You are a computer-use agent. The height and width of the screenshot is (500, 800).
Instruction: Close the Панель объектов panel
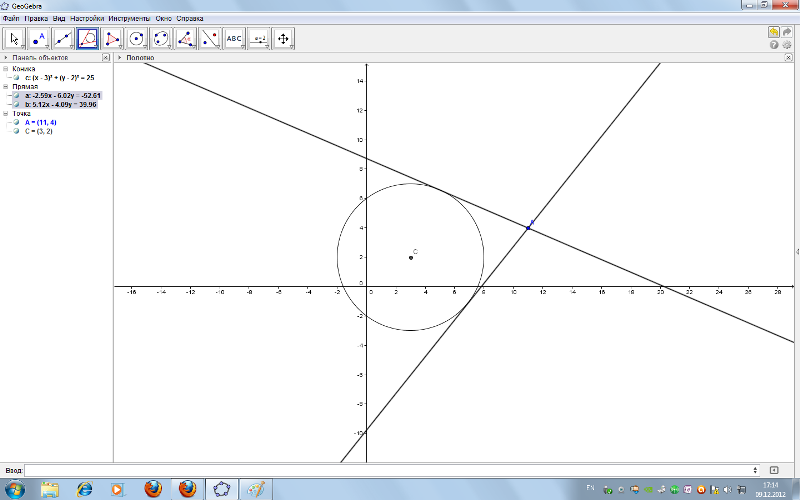106,58
